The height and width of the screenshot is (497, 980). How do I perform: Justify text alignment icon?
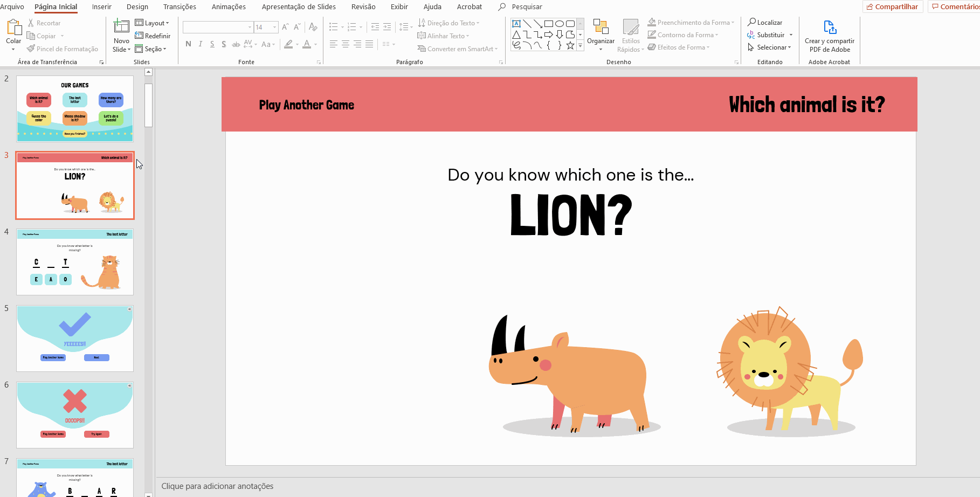(369, 44)
